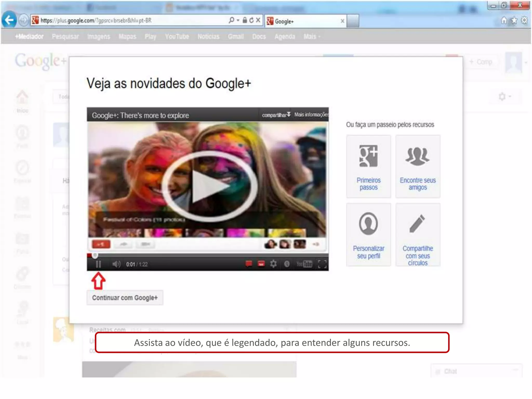532x399 pixels.
Task: Pause the video with pause button
Action: (x=98, y=264)
